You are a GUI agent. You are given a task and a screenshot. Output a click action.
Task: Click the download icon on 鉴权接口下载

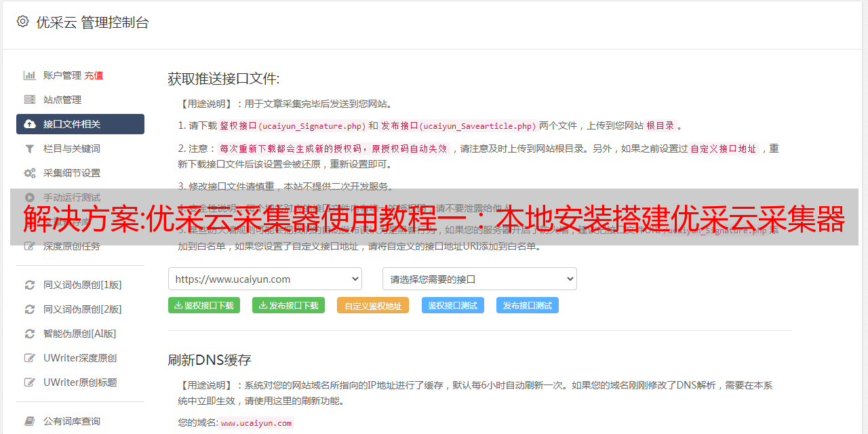(178, 305)
